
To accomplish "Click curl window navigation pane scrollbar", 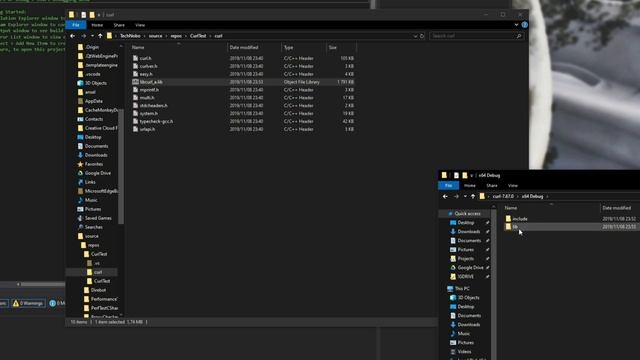I will (121, 167).
